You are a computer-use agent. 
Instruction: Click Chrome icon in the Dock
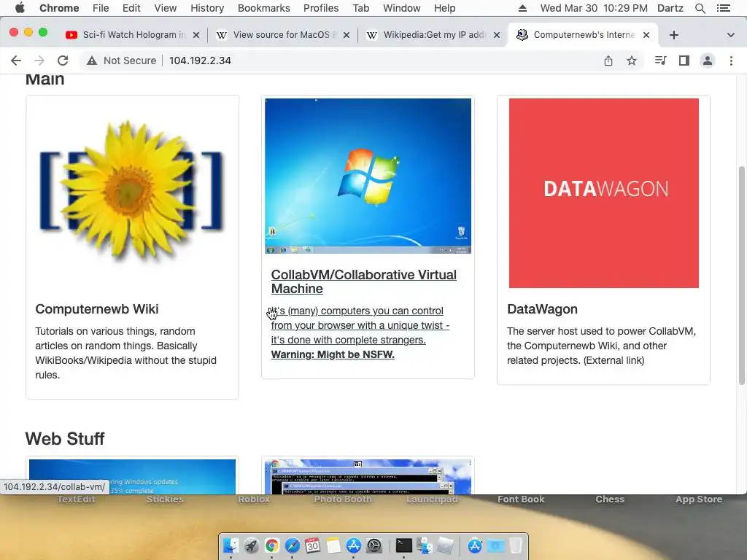click(271, 545)
